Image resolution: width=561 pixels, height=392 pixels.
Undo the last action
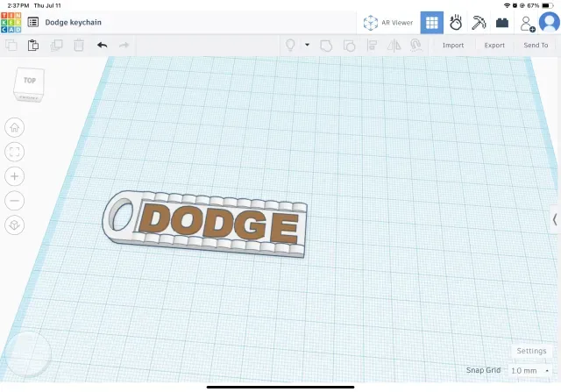pos(102,45)
